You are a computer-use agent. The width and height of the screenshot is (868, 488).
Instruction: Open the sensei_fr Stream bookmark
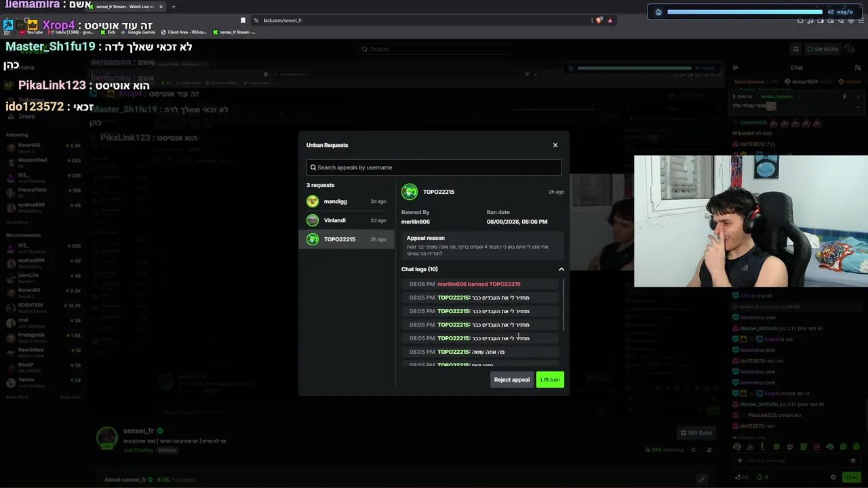pyautogui.click(x=234, y=32)
